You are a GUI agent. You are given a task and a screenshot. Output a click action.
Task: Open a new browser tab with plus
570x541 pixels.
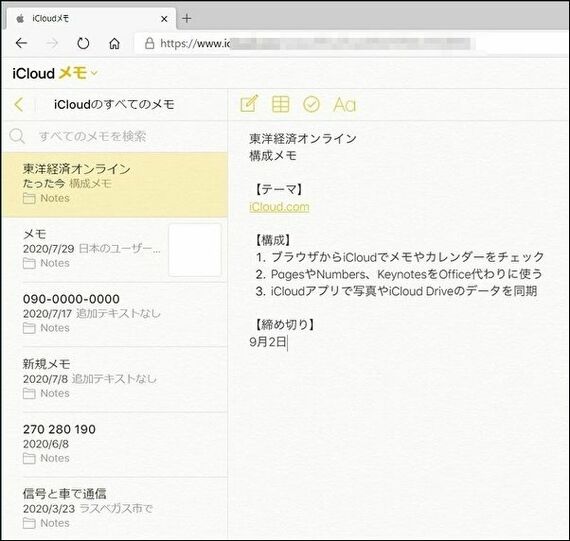click(x=187, y=18)
